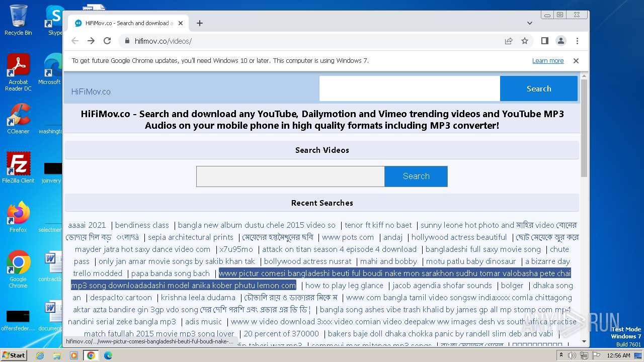Open the Learn more link
The width and height of the screenshot is (644, 362).
(x=548, y=60)
